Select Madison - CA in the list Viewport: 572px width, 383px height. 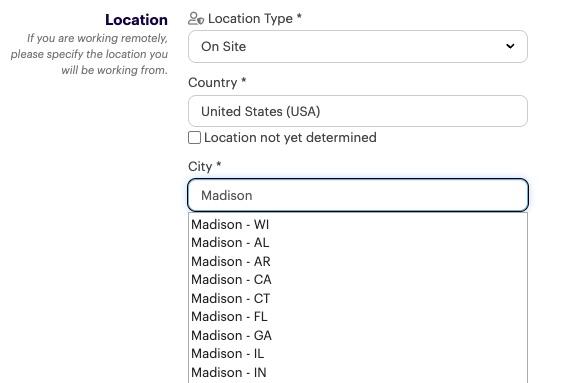[358, 280]
